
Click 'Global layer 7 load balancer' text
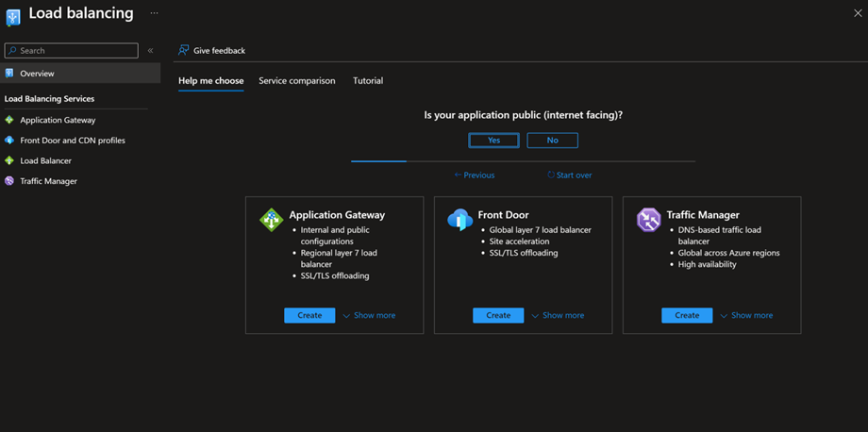pyautogui.click(x=541, y=230)
